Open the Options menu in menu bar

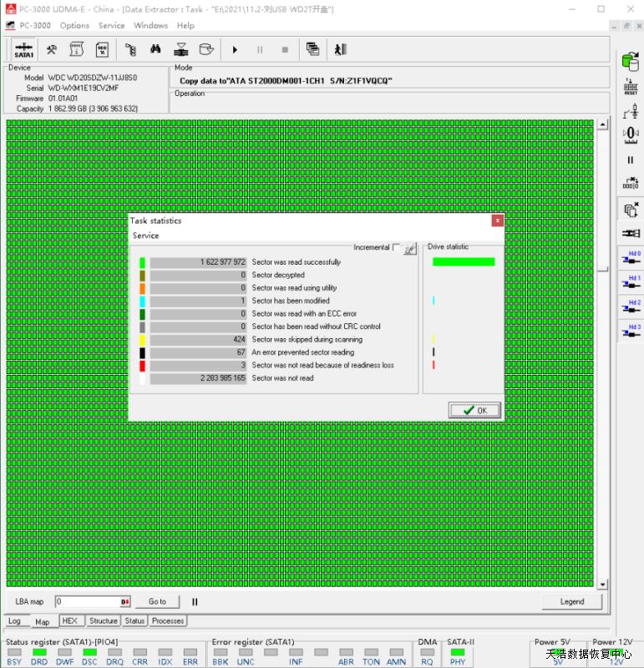coord(74,26)
